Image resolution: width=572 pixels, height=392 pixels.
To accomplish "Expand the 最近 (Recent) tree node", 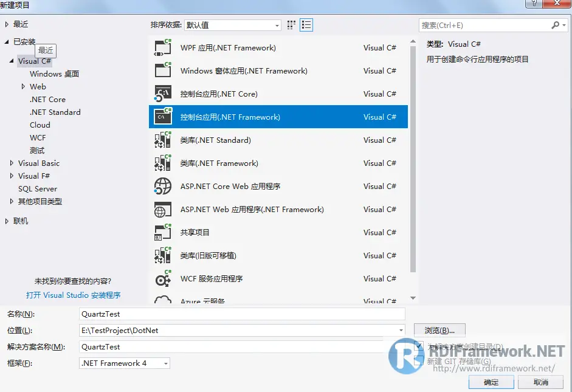I will point(7,24).
